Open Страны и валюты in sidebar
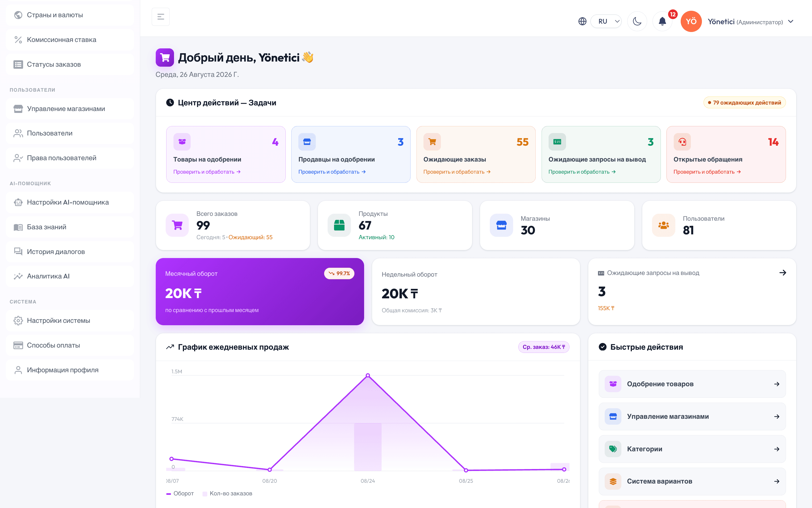This screenshot has width=812, height=508. click(70, 15)
